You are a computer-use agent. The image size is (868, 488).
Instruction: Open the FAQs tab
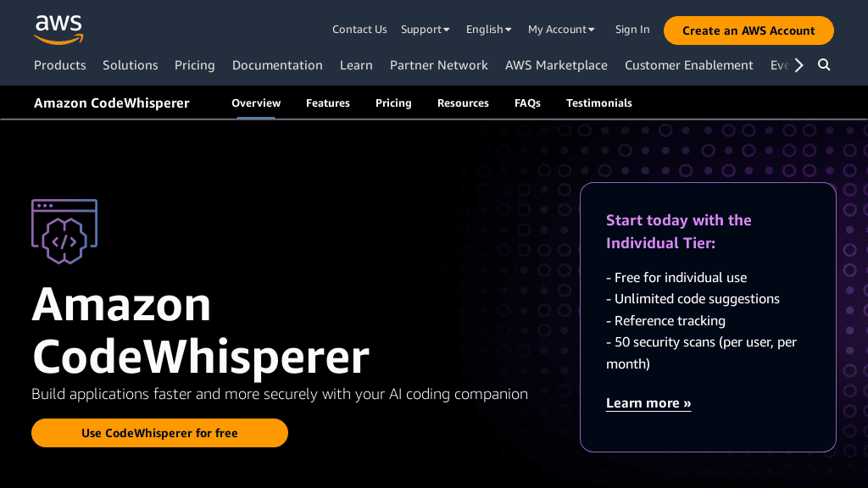click(x=527, y=103)
